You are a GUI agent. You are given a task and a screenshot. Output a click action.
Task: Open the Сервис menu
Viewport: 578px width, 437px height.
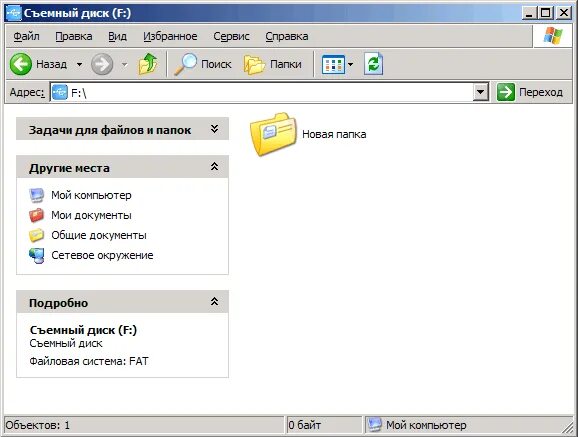231,36
